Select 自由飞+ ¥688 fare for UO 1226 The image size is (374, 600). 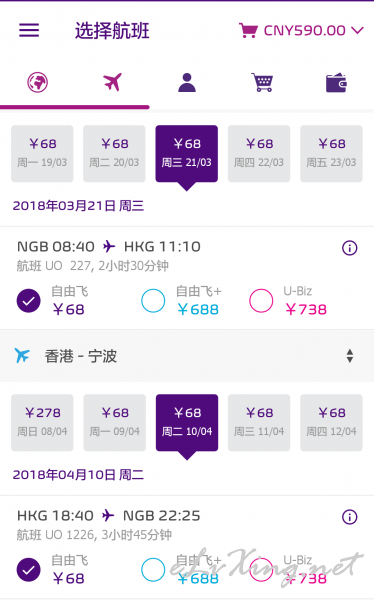pyautogui.click(x=153, y=570)
